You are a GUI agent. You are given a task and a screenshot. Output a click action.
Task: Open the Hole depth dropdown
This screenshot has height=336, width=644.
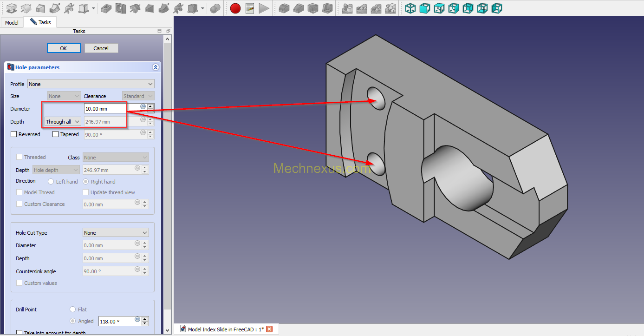pyautogui.click(x=56, y=170)
